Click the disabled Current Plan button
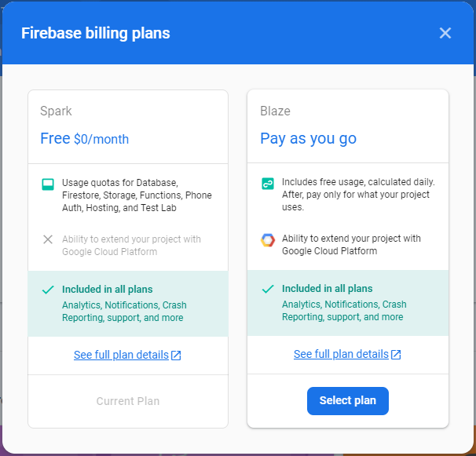Viewport: 476px width, 456px height. 128,401
